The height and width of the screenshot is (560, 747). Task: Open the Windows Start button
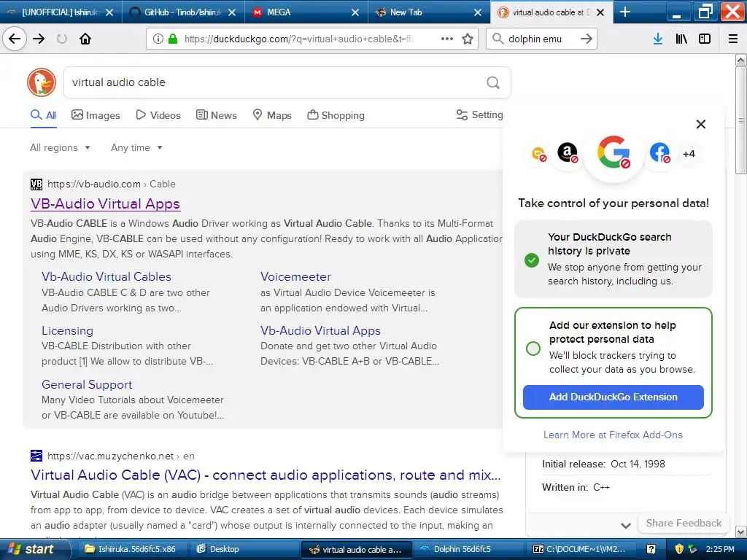point(34,549)
